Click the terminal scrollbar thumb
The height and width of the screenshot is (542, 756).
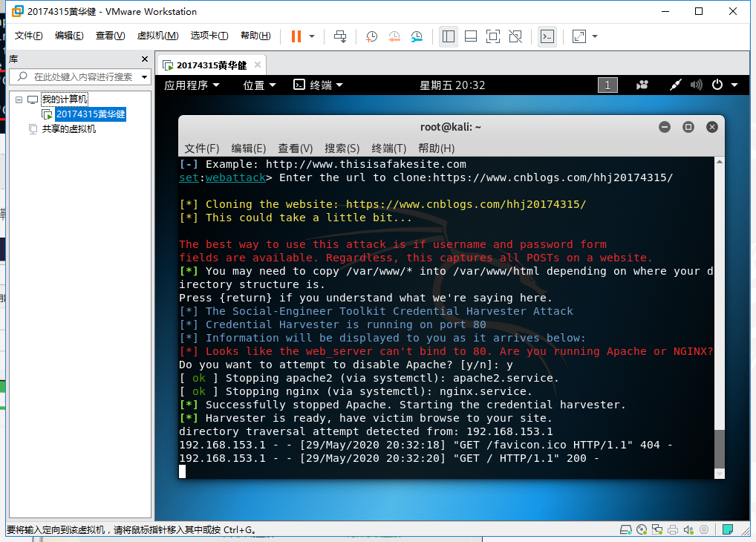pos(720,448)
